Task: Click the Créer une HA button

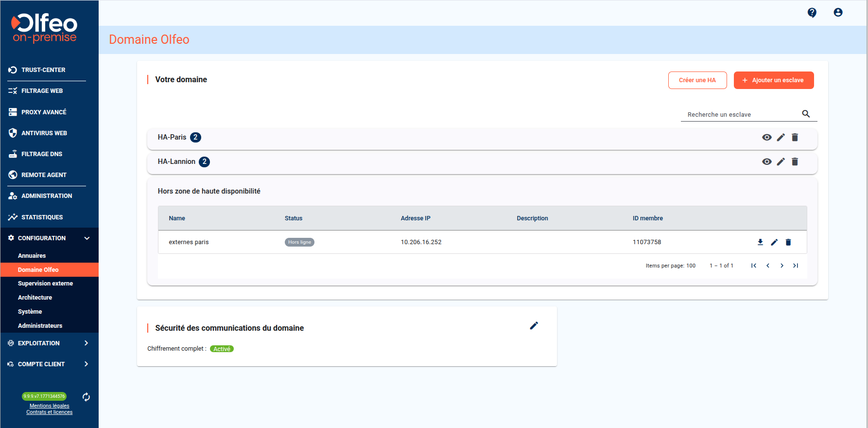Action: [x=697, y=80]
